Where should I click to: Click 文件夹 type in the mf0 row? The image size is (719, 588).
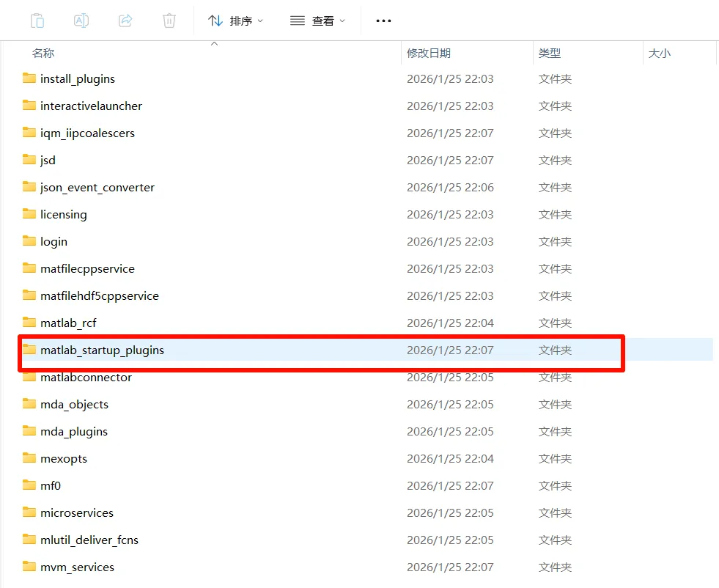(x=555, y=485)
